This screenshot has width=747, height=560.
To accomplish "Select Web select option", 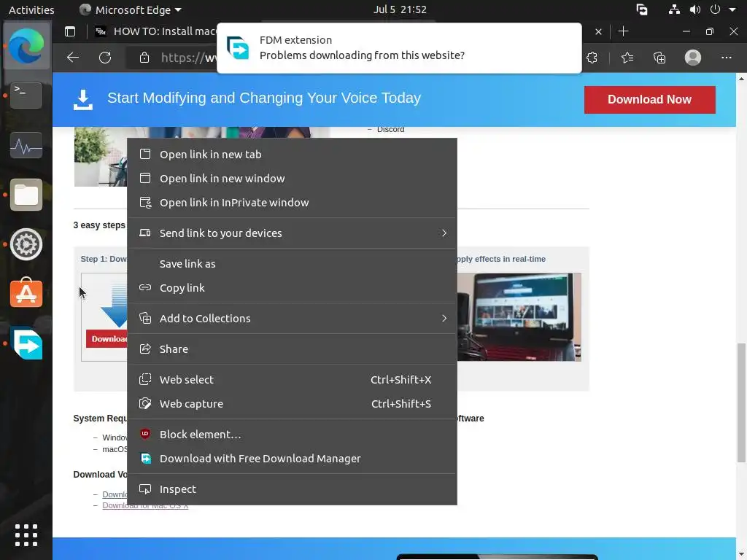I will [x=292, y=379].
